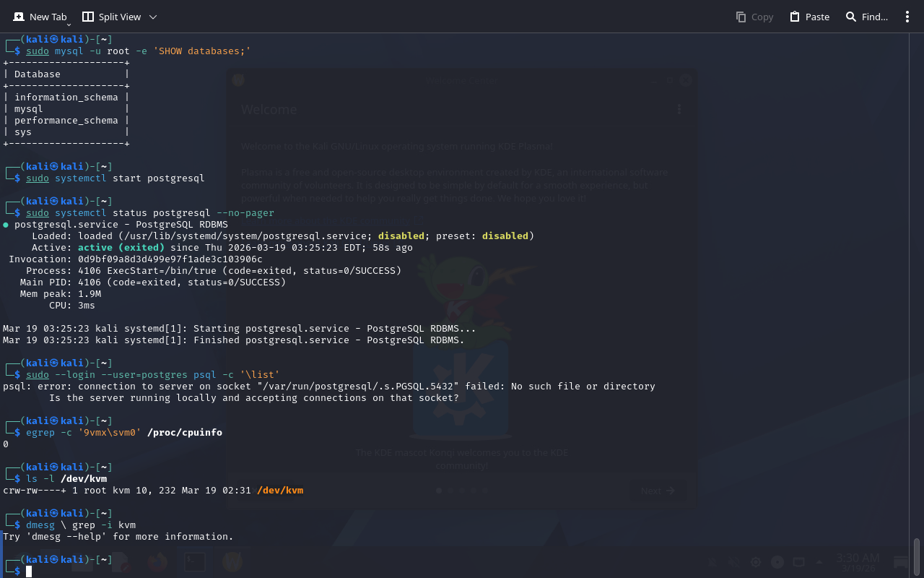Click the 'dmesg --help' hint line
The height and width of the screenshot is (578, 924).
click(x=118, y=537)
